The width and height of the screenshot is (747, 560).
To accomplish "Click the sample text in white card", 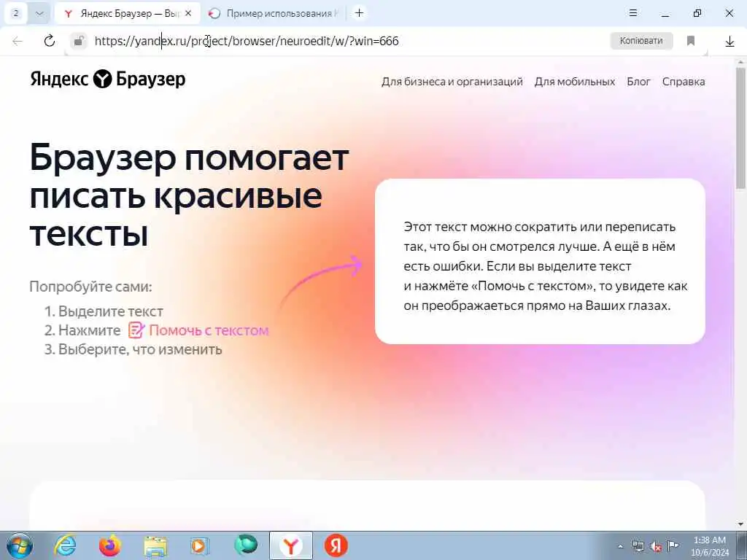I will (x=546, y=266).
